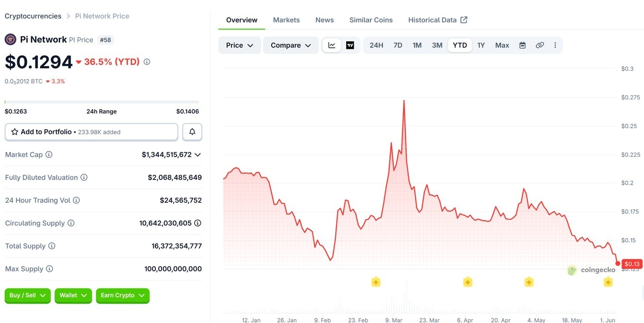Select the 7D time range
Viewport: 644px width, 323px height.
click(x=398, y=45)
